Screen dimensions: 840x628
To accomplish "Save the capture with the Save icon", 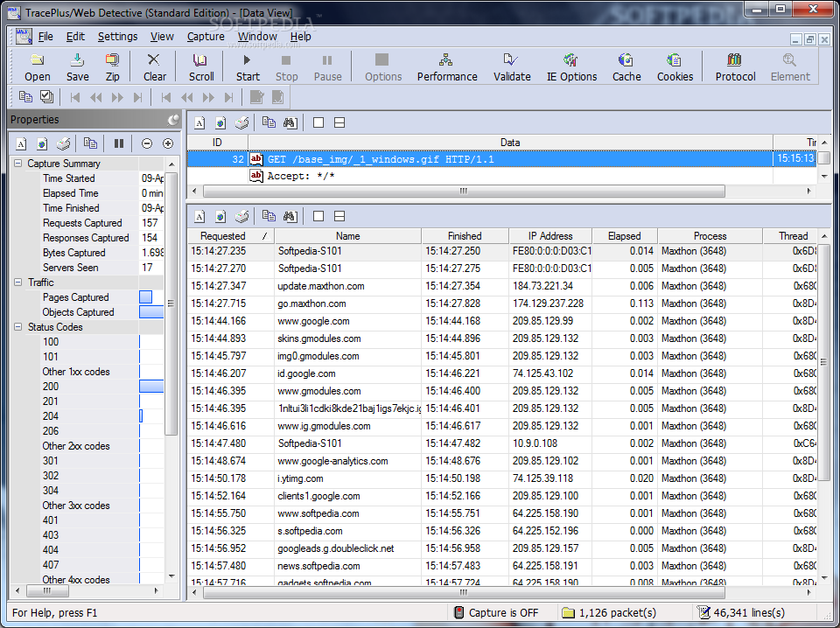I will (x=78, y=67).
